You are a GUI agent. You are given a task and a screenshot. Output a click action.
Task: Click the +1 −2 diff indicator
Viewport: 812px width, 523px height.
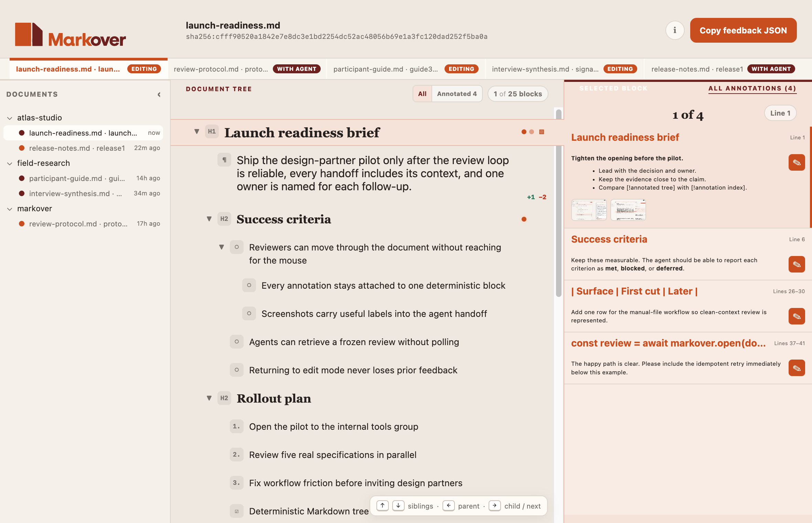(x=536, y=197)
